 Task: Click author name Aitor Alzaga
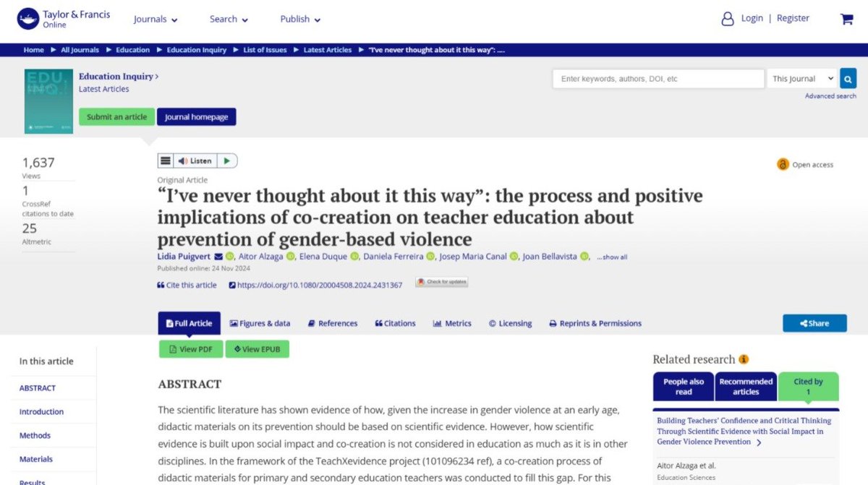pyautogui.click(x=260, y=257)
